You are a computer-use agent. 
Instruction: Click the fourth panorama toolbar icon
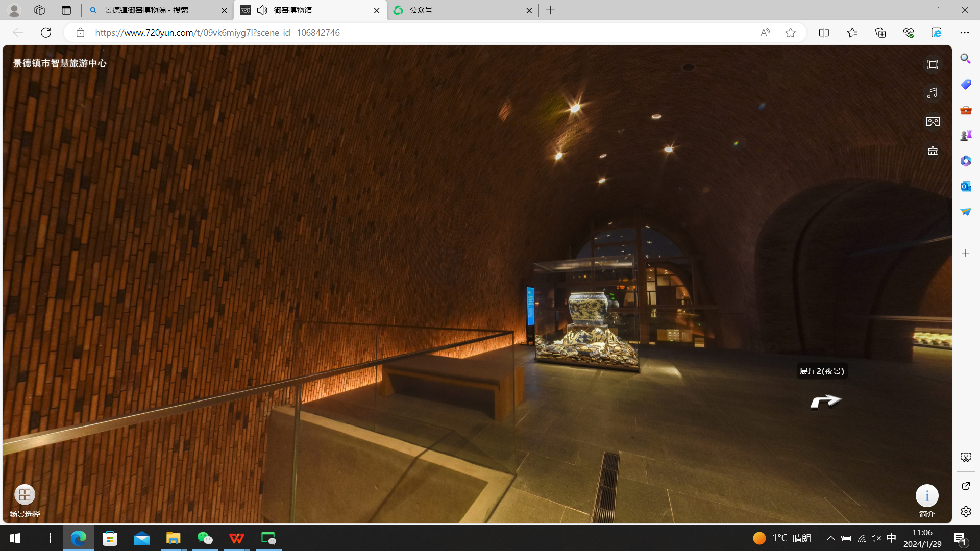[x=933, y=151]
